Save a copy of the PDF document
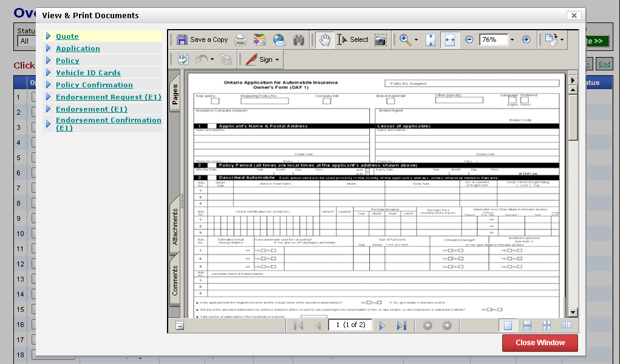The image size is (620, 364). click(202, 39)
